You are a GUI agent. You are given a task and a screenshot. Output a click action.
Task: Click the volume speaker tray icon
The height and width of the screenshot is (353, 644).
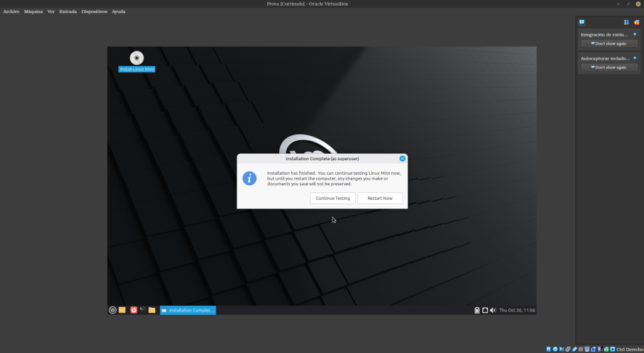493,310
